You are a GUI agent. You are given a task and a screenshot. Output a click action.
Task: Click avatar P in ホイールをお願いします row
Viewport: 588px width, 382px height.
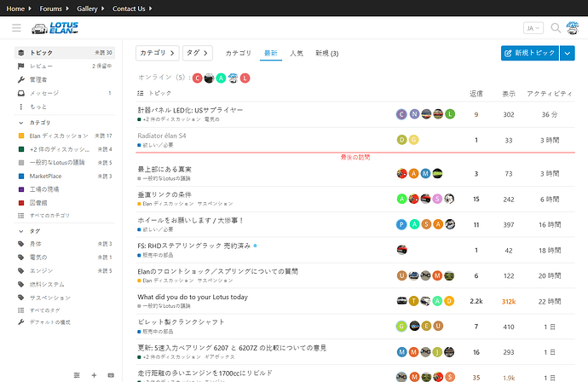(401, 224)
